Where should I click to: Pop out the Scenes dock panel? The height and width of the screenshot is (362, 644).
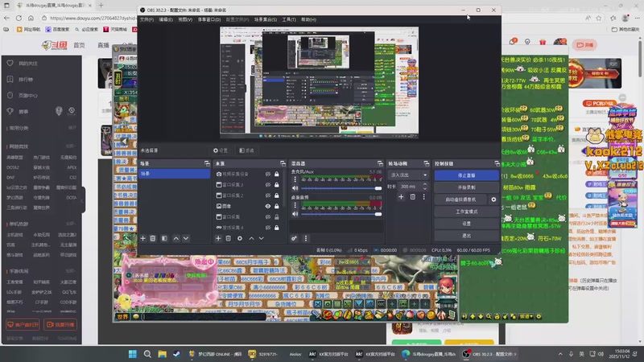[x=207, y=164]
